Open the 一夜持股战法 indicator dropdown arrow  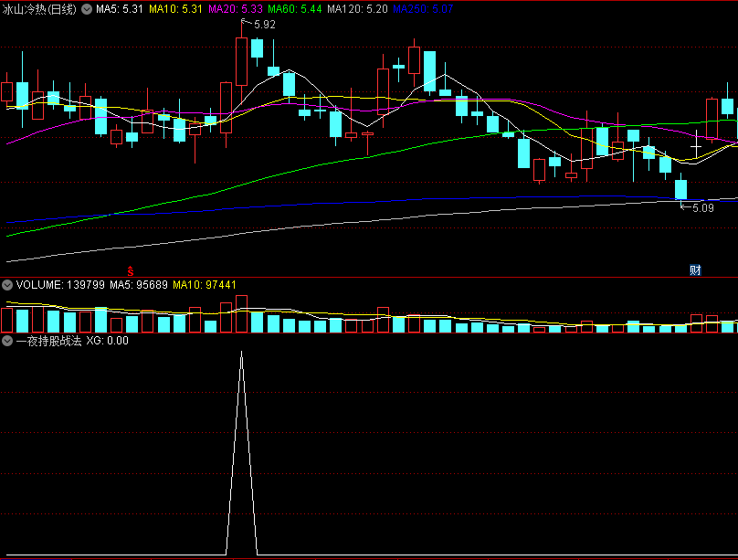(7, 341)
